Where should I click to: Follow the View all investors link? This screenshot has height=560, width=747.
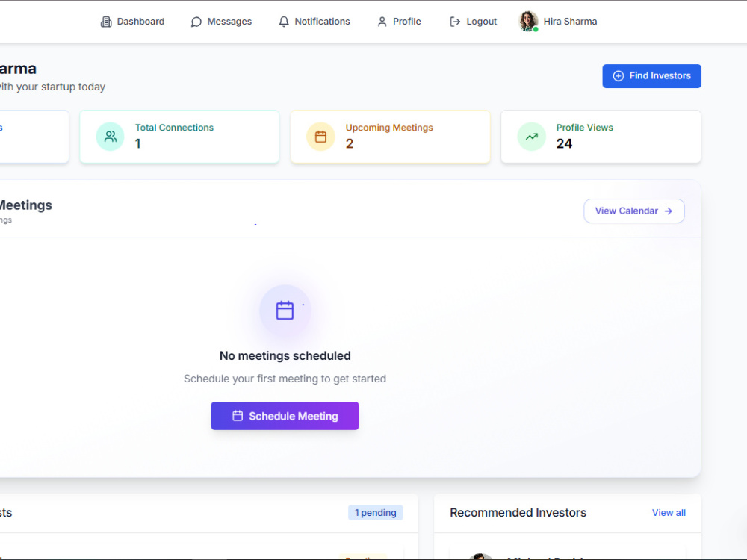point(669,513)
